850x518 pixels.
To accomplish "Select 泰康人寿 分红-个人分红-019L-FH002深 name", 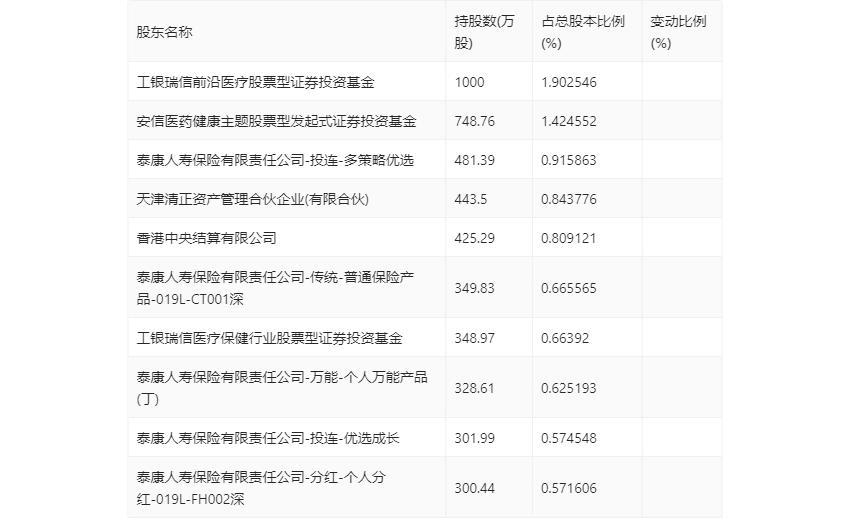I will tap(261, 488).
